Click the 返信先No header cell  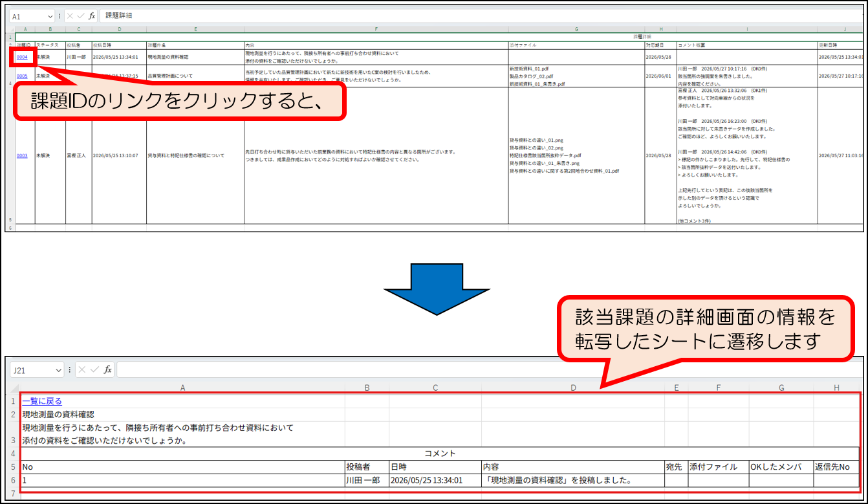pos(836,467)
